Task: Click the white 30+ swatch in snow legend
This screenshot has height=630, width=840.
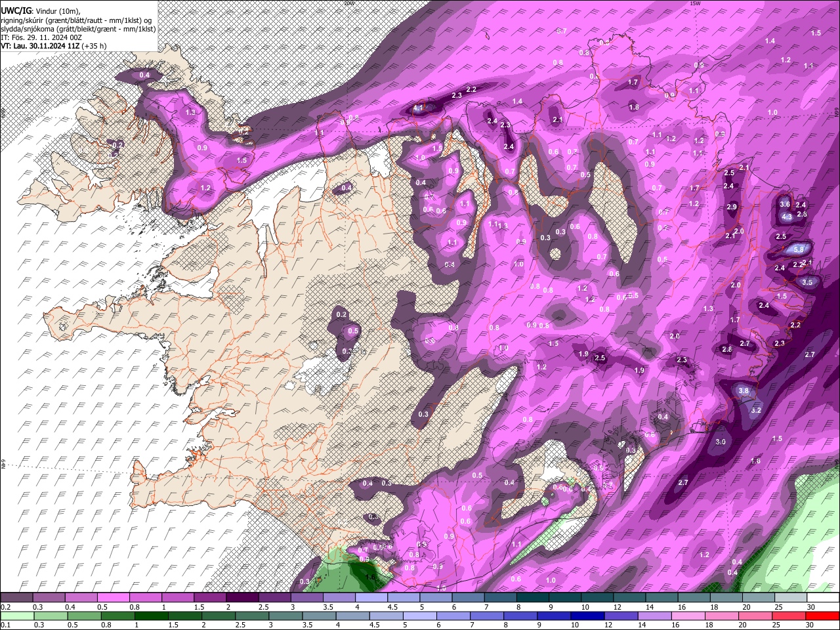Action: pos(824,597)
